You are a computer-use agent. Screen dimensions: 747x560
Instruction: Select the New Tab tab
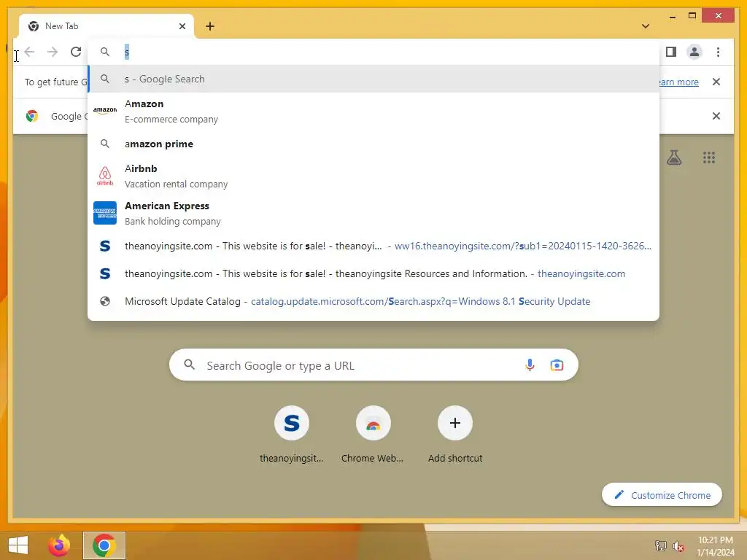coord(107,26)
